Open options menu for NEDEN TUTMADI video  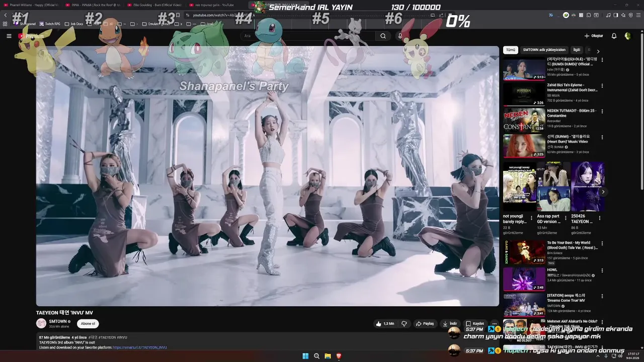click(x=602, y=111)
